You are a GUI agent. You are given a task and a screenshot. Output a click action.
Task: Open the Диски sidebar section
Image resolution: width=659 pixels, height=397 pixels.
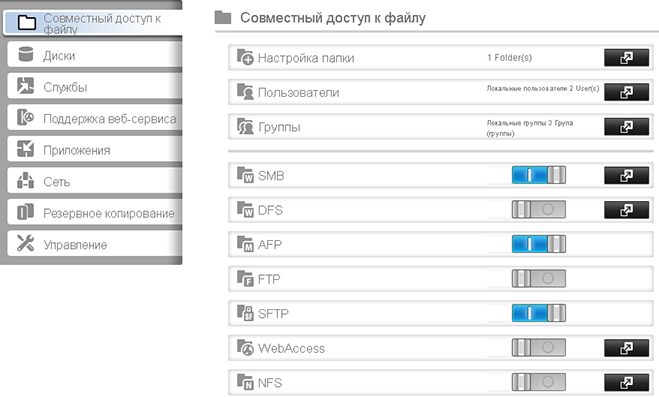[95, 55]
